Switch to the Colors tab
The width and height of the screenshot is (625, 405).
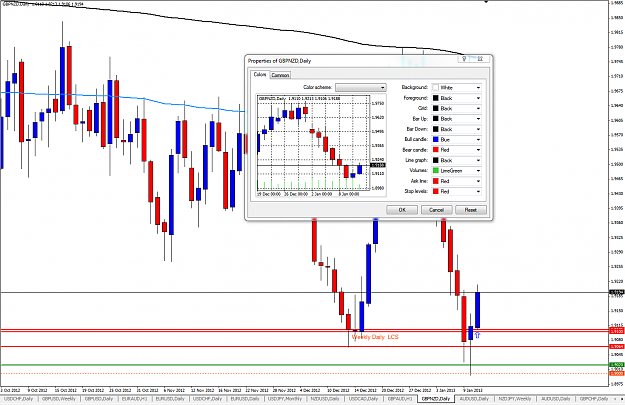tap(259, 75)
